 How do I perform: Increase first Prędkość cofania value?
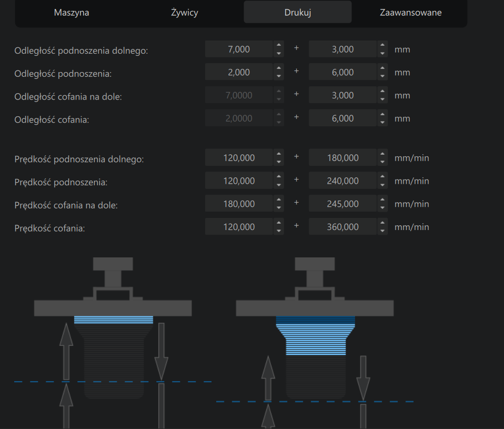279,223
